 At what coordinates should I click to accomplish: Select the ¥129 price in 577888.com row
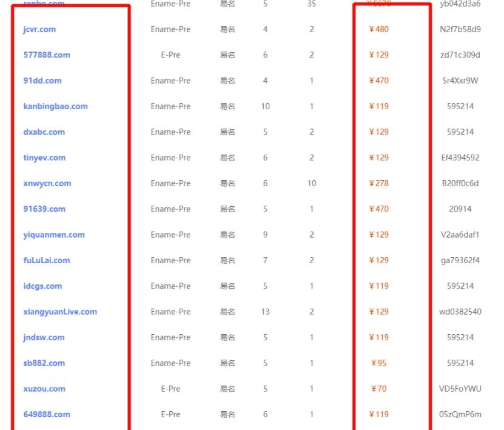[378, 55]
